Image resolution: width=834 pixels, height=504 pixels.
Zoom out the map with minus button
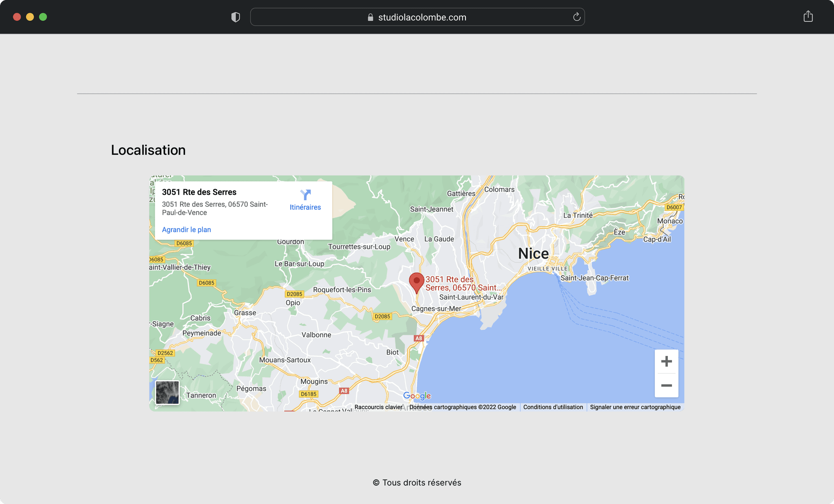(x=666, y=385)
